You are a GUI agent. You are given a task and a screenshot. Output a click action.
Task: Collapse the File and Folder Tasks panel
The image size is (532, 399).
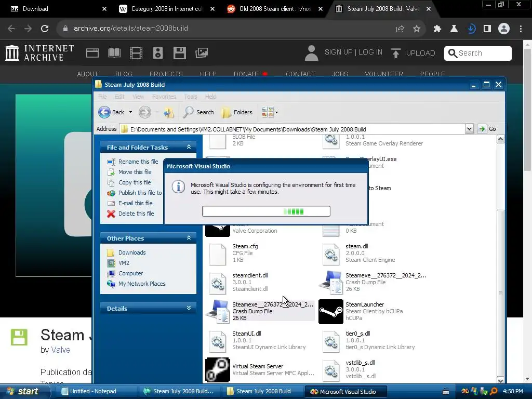[x=189, y=147]
